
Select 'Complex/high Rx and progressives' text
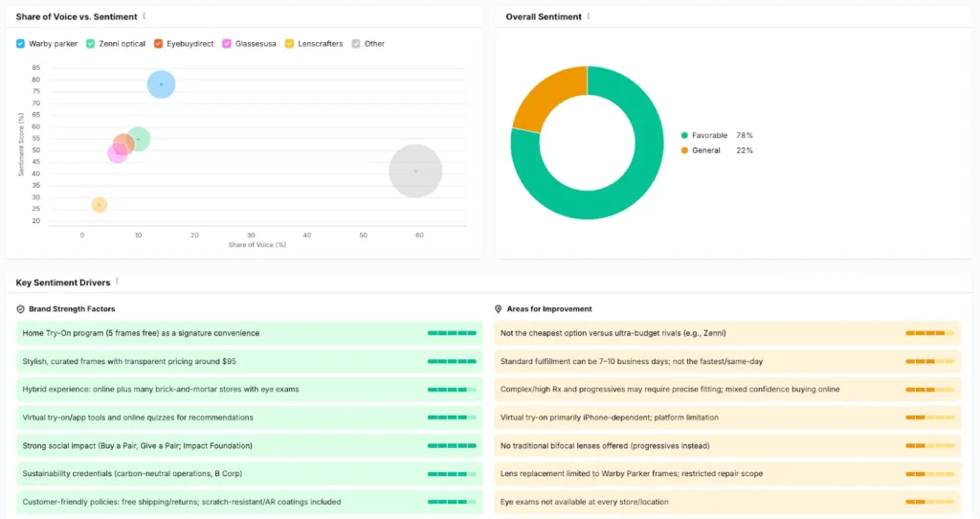coord(557,389)
